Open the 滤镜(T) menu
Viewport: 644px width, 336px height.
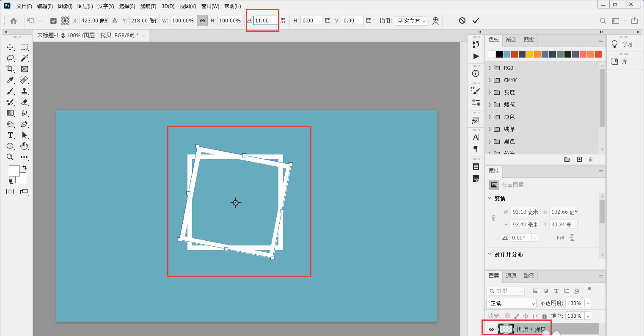coord(148,6)
